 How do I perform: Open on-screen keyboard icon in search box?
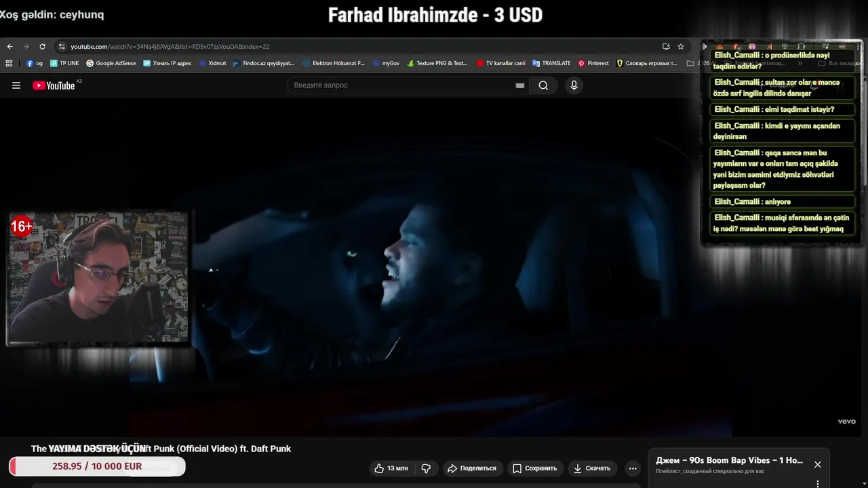520,85
